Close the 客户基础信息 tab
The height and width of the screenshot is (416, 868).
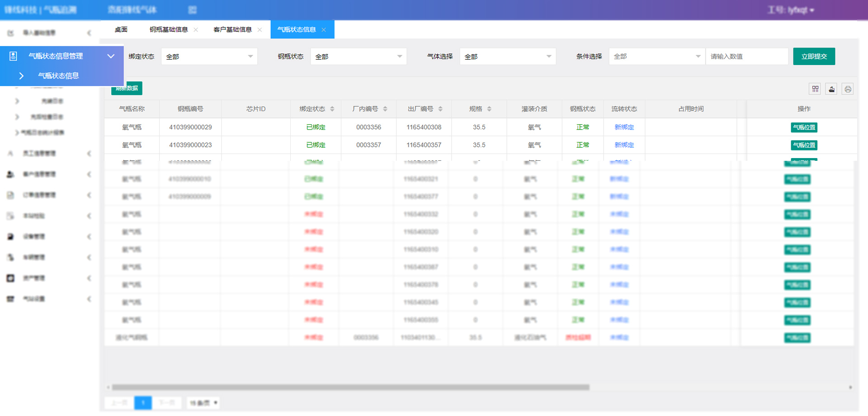[x=259, y=30]
